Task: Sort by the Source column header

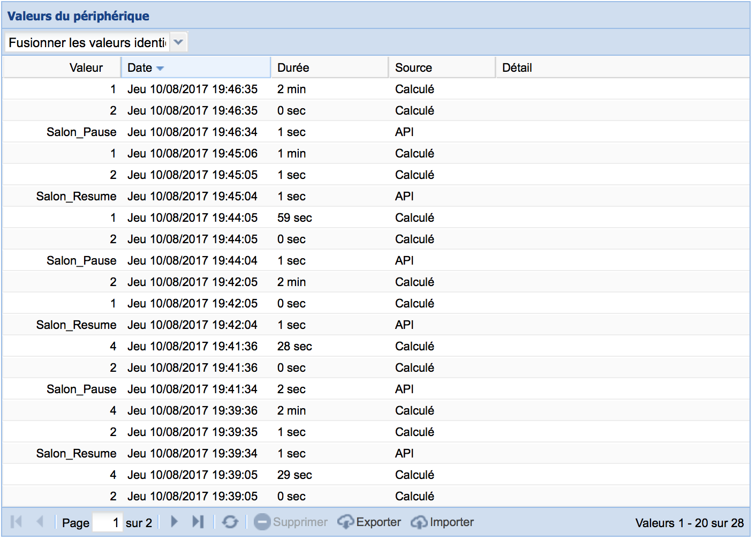Action: click(442, 67)
